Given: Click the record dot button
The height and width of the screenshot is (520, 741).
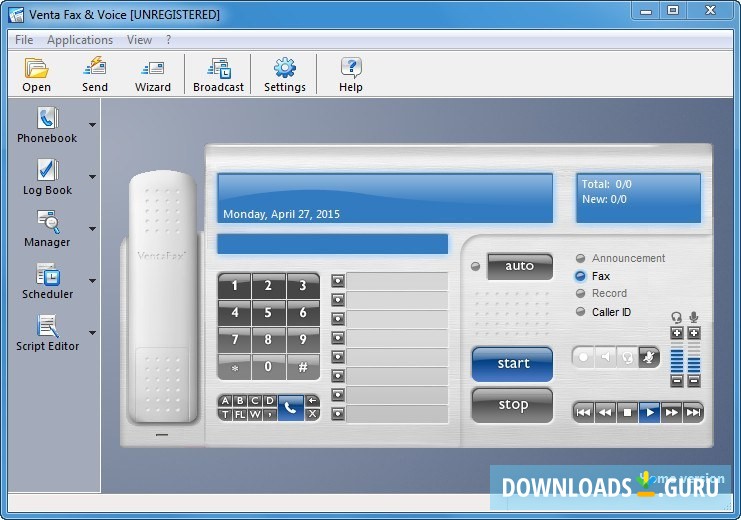Looking at the screenshot, I should (x=583, y=357).
